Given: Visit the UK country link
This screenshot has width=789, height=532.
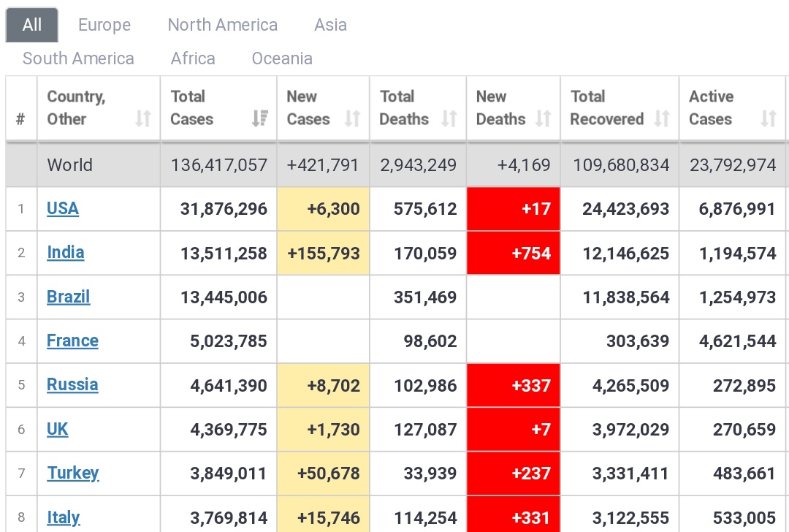Looking at the screenshot, I should pyautogui.click(x=58, y=429).
